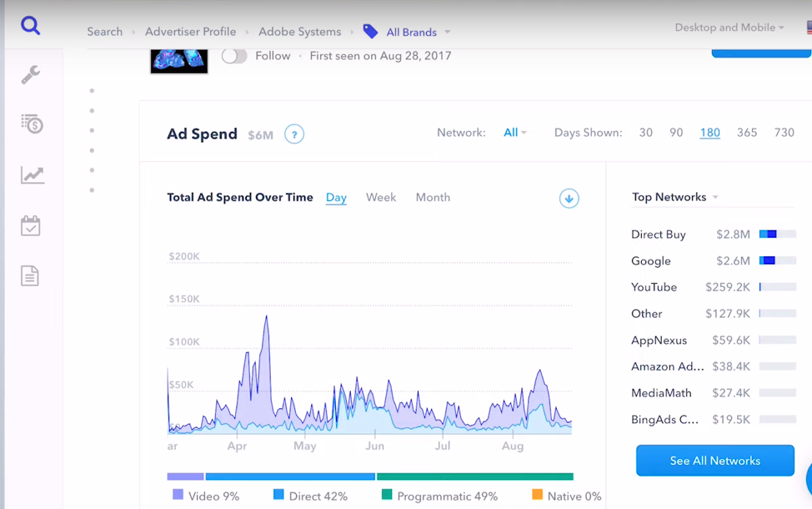
Task: Open the document reports sidebar icon
Action: pos(30,275)
